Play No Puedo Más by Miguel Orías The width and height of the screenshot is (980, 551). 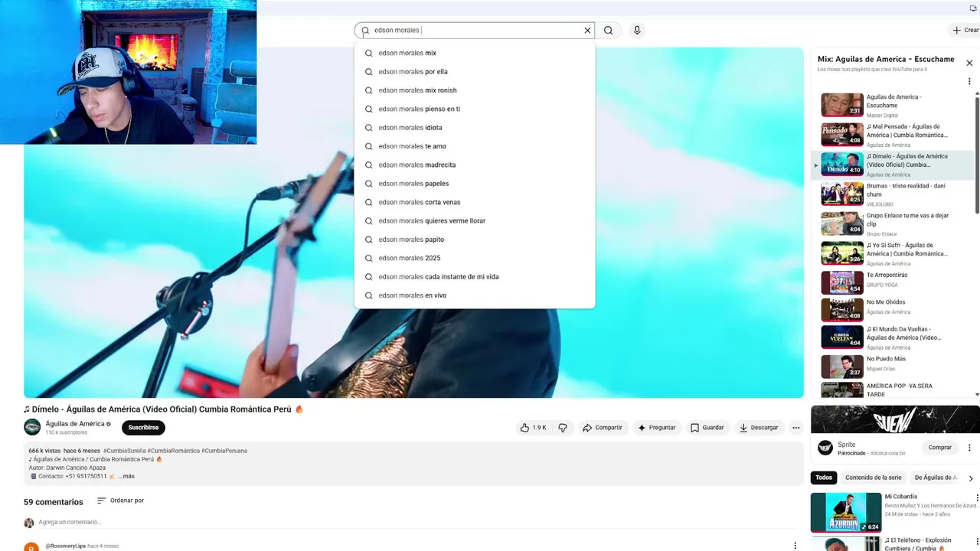pyautogui.click(x=894, y=367)
